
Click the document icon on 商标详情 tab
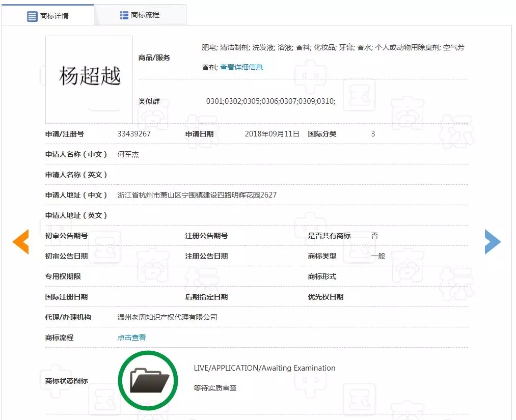(32, 15)
